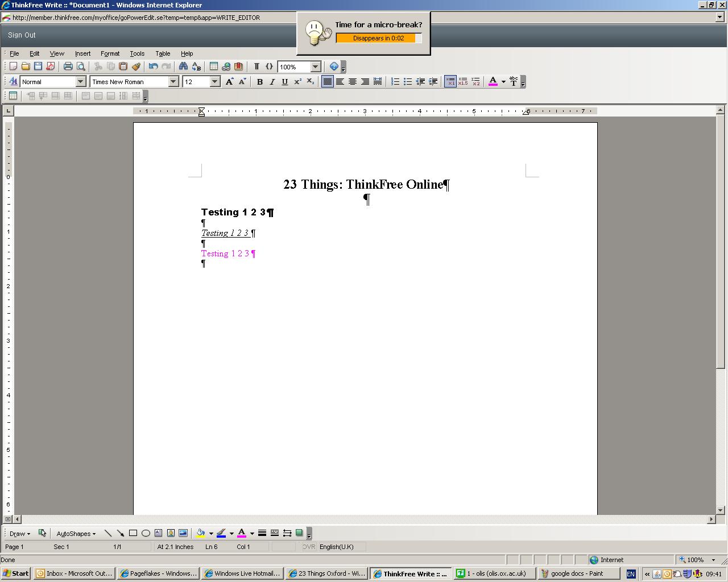Expand the 100% zoom dropdown
The width and height of the screenshot is (728, 582).
pos(316,66)
